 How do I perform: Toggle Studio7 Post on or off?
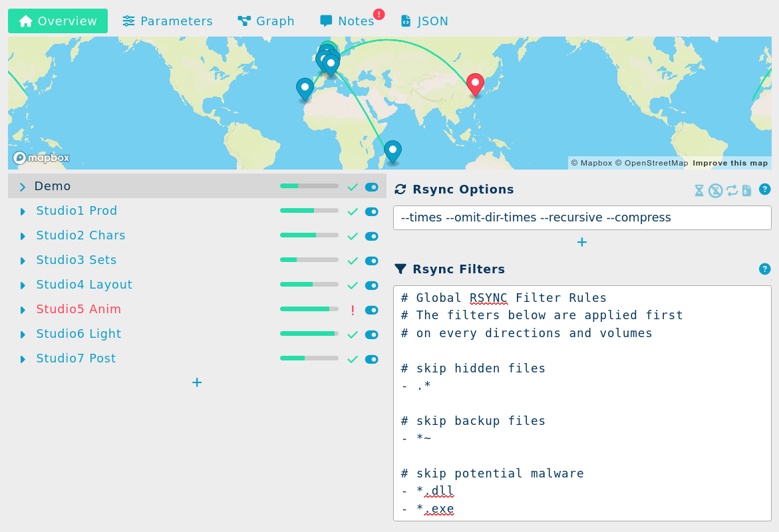point(371,359)
